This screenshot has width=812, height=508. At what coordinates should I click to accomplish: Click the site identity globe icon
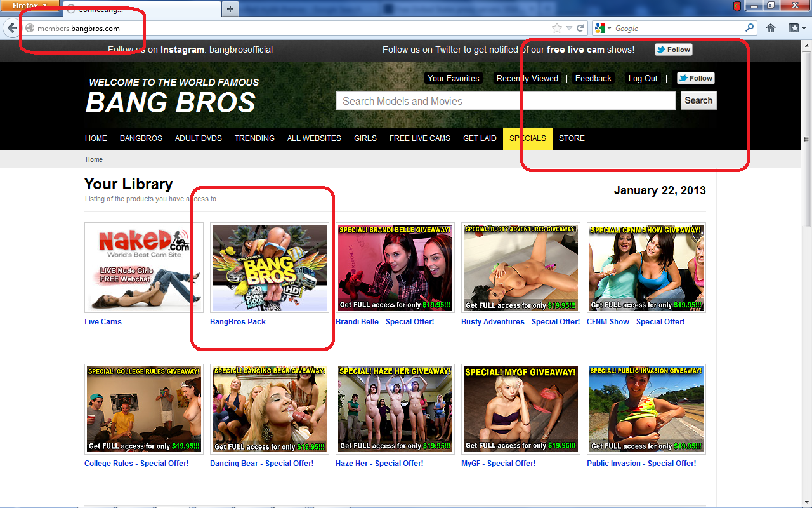click(29, 29)
